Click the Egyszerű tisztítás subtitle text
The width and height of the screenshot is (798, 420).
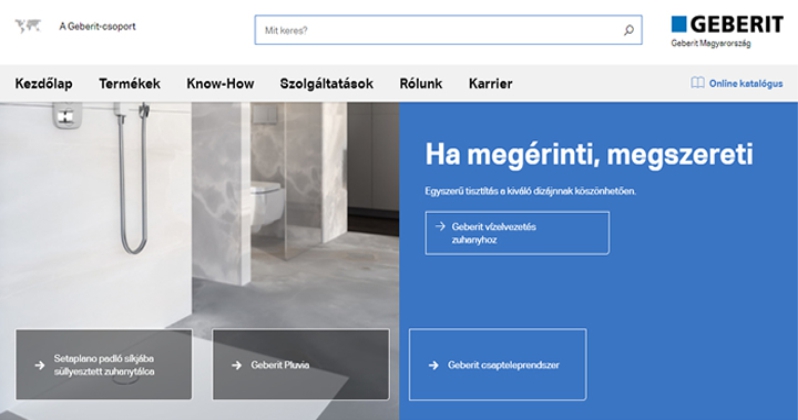tap(530, 191)
